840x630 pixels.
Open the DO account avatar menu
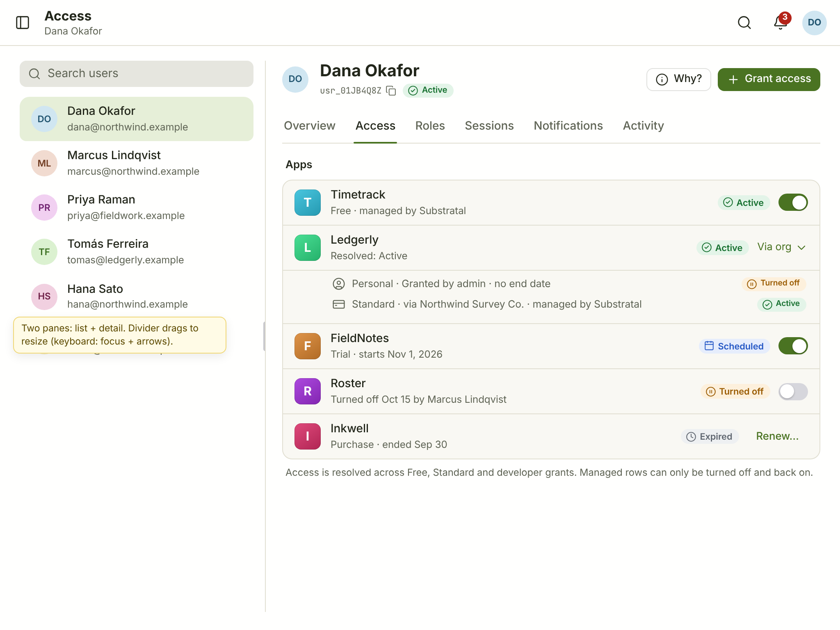(x=814, y=23)
